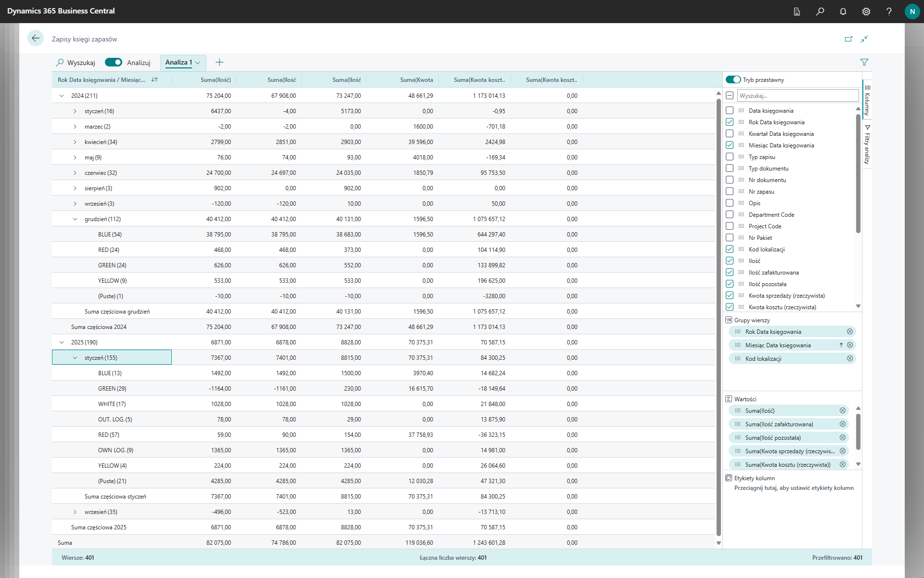This screenshot has width=924, height=578.
Task: Toggle Tryb przestawny switch
Action: (x=733, y=79)
